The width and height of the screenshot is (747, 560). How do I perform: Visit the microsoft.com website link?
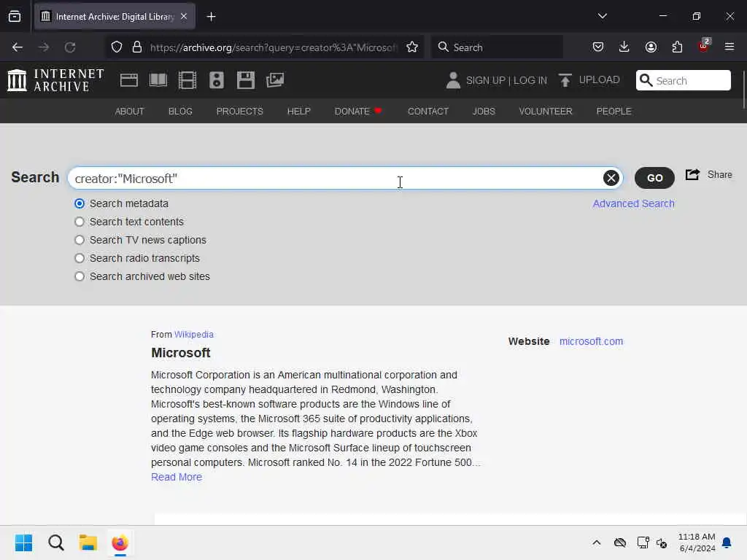tap(591, 341)
